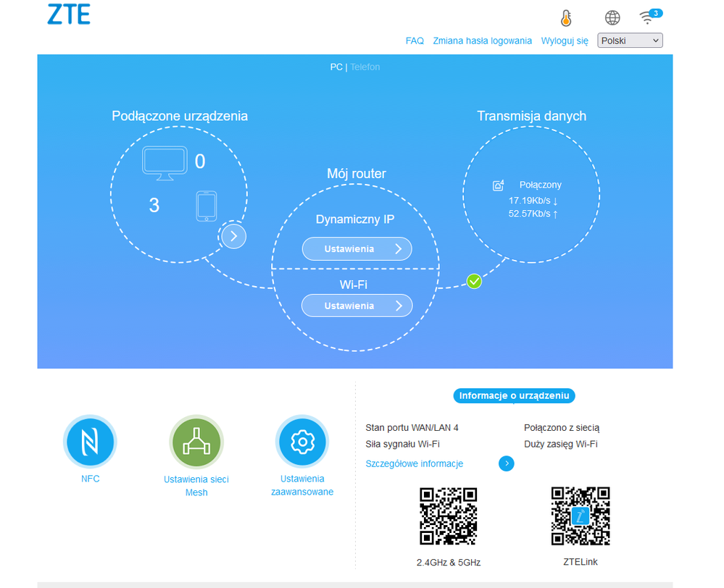Click the Ustawienia zaawansowane label
This screenshot has width=724, height=588.
point(302,485)
